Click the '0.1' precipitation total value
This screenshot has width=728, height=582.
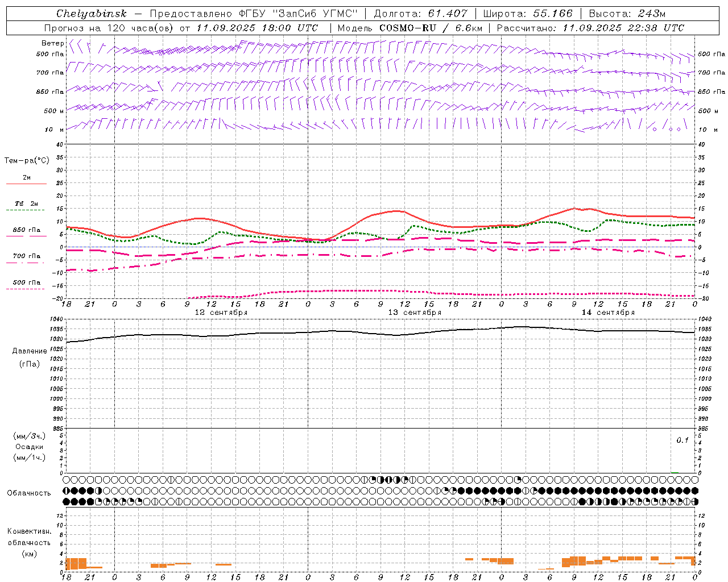[x=682, y=440]
